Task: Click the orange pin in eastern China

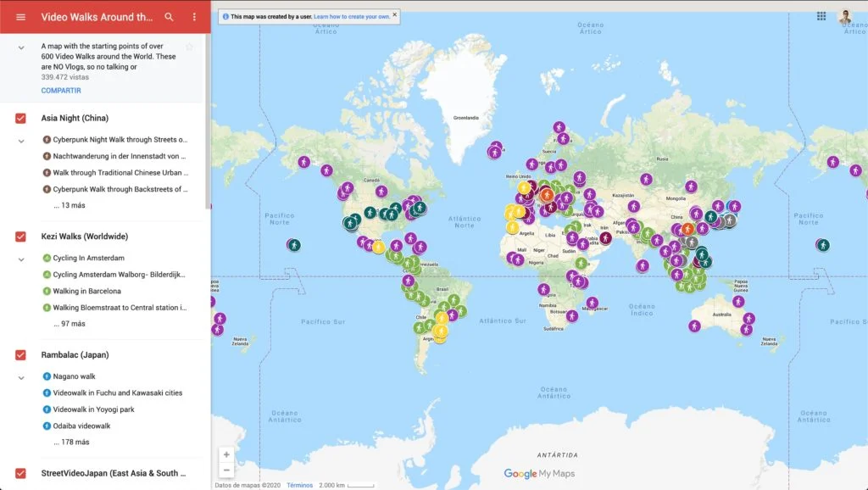Action: [687, 229]
